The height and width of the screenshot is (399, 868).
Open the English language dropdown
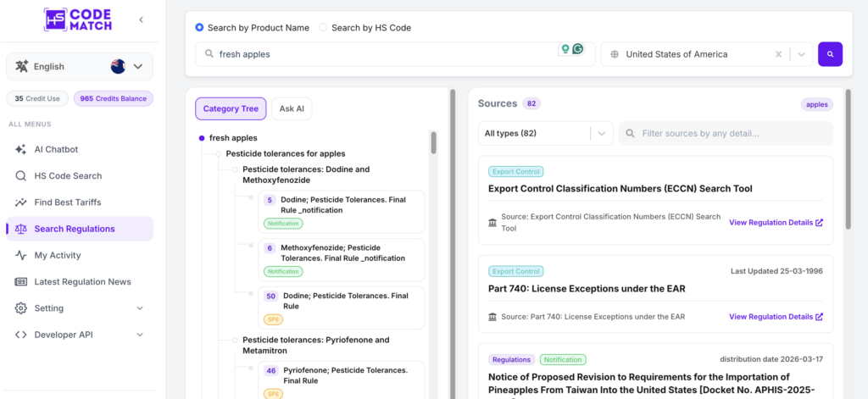point(80,66)
